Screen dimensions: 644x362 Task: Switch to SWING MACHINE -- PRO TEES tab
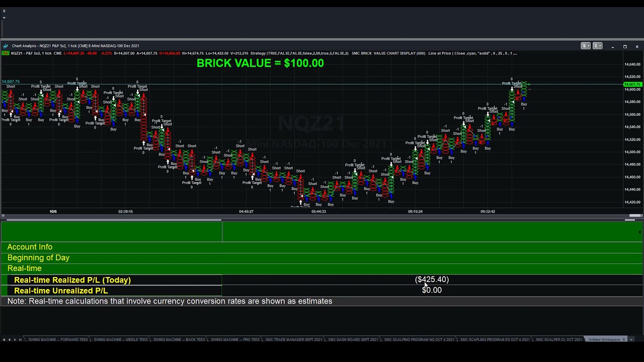pos(235,339)
